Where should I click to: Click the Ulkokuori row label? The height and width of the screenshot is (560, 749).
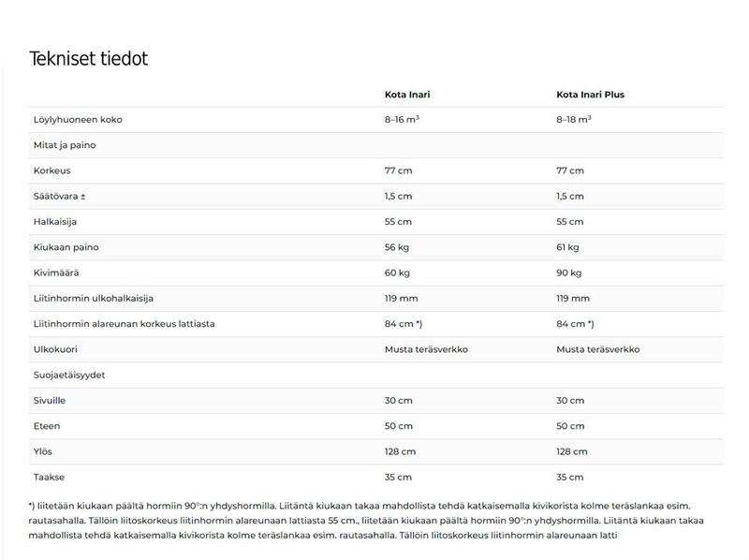tap(55, 349)
